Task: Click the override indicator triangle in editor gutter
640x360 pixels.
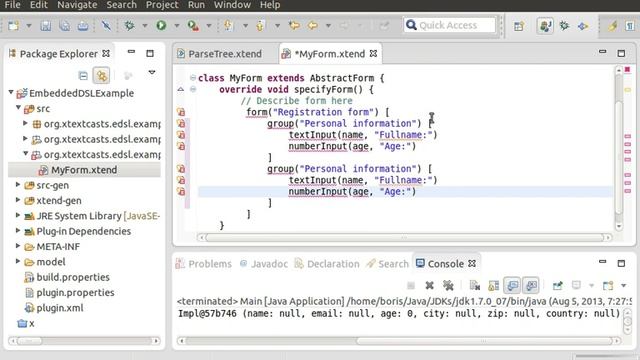Action: click(181, 89)
